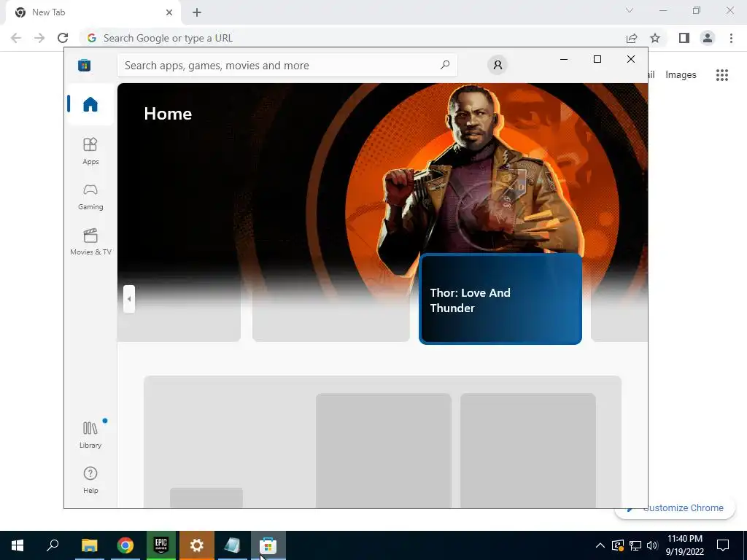Image resolution: width=747 pixels, height=560 pixels.
Task: Focus the Store search apps, games field
Action: (287, 65)
